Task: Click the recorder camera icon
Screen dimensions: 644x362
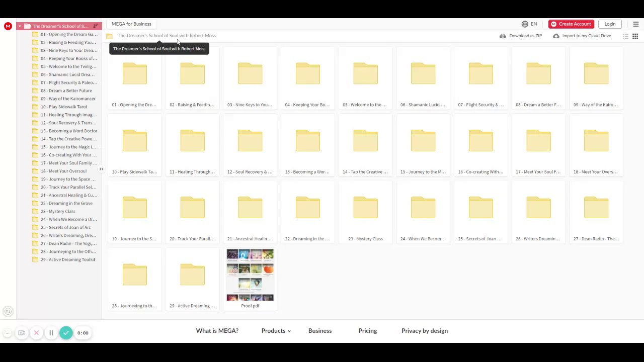Action: click(22, 333)
